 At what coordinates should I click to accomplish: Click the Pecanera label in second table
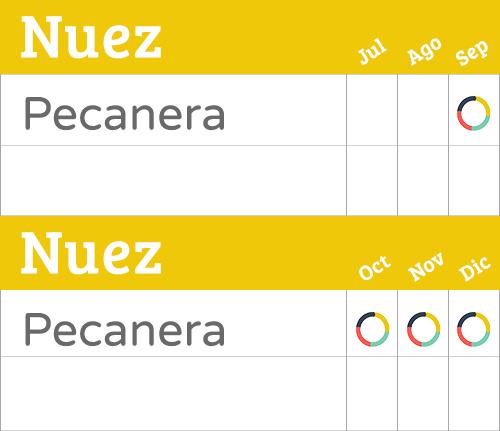pyautogui.click(x=124, y=329)
